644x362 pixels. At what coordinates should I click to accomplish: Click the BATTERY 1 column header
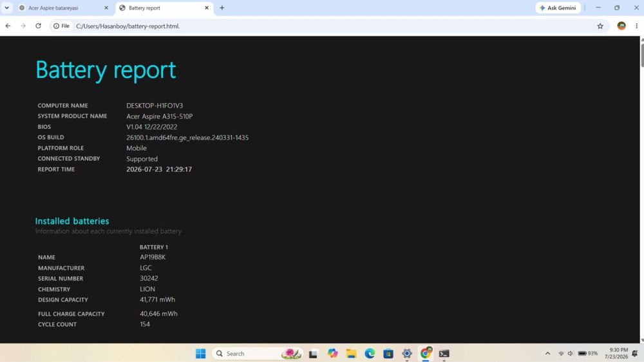click(x=154, y=247)
